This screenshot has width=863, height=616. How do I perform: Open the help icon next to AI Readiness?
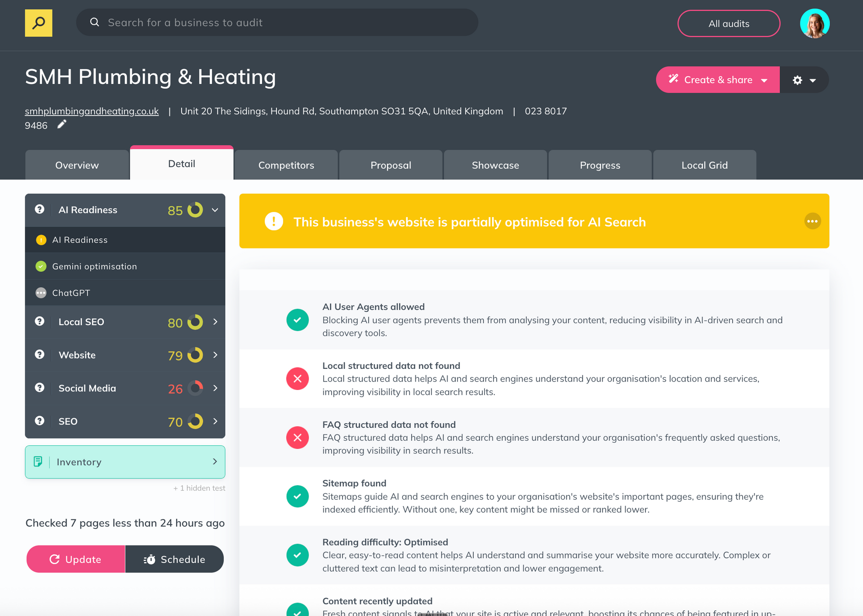point(40,209)
